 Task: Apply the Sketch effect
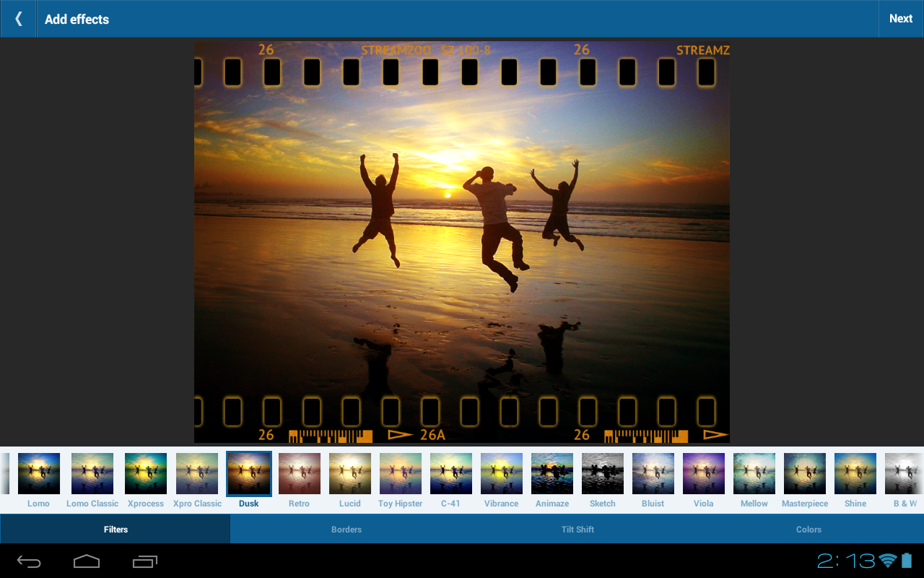[x=602, y=473]
